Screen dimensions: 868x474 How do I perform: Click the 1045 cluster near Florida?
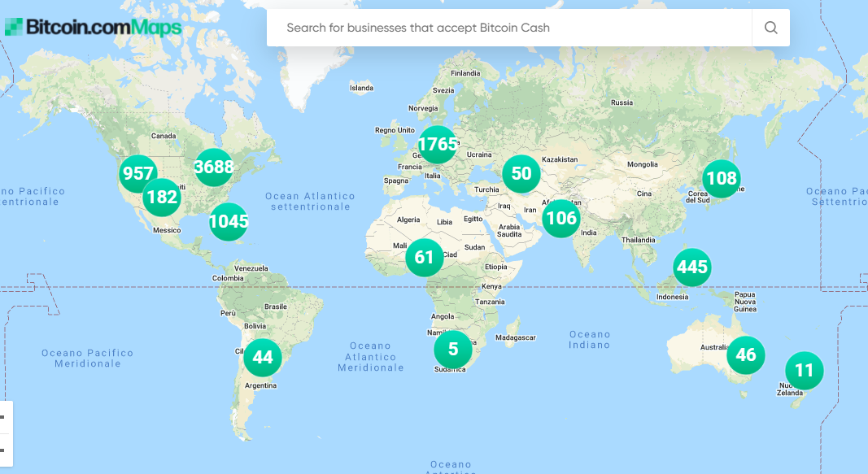tap(228, 222)
